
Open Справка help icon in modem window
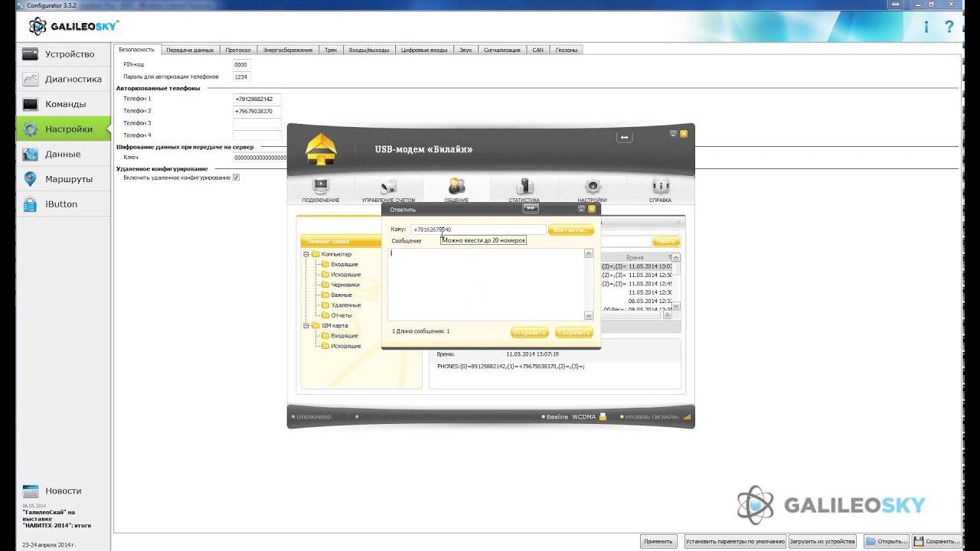click(660, 190)
